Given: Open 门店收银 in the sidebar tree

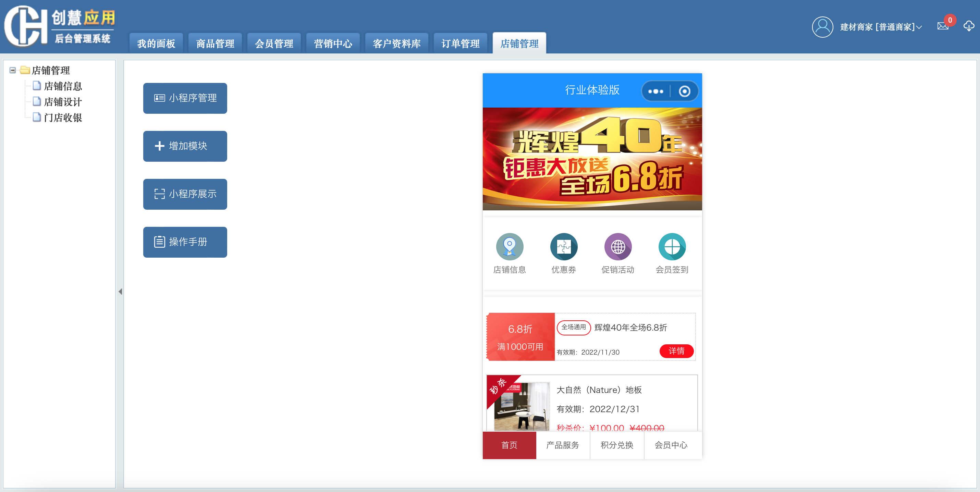Looking at the screenshot, I should click(63, 118).
